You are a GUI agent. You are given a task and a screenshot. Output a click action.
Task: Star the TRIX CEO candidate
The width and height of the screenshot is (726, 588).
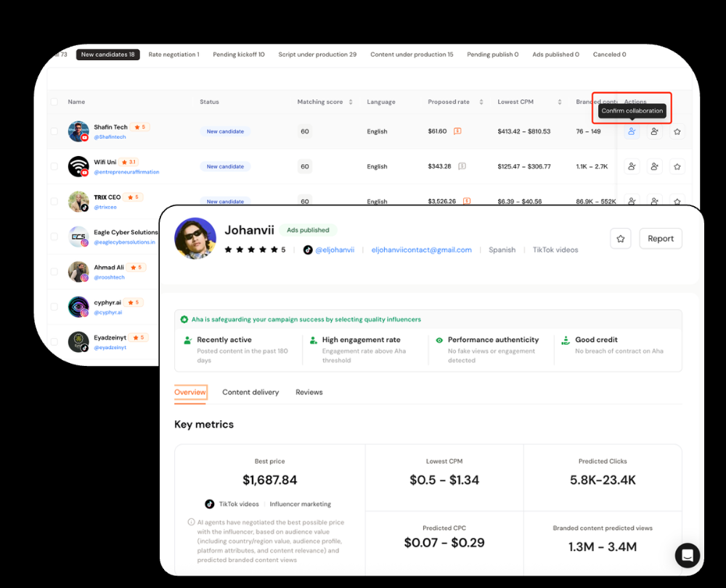pos(677,201)
